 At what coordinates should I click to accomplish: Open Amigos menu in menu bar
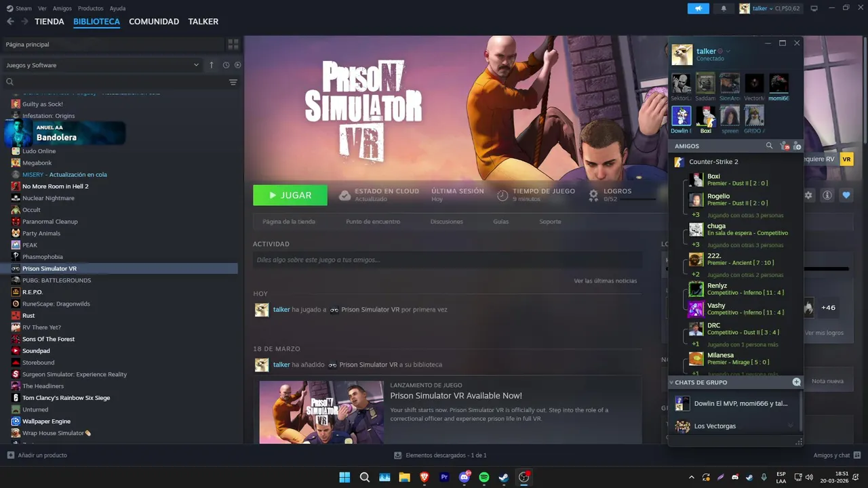[x=62, y=9]
